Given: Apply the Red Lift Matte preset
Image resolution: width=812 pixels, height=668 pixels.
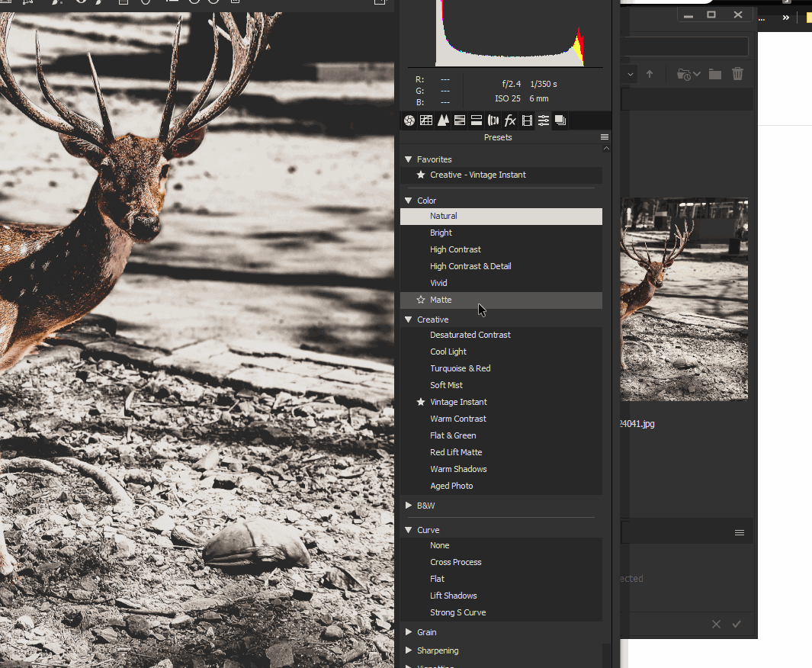Looking at the screenshot, I should click(501, 453).
